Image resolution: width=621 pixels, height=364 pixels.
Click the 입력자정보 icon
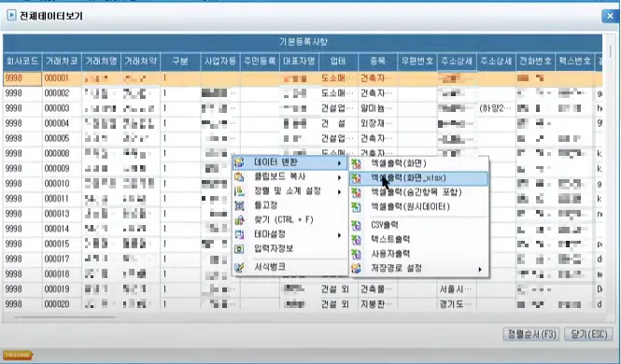pos(239,249)
